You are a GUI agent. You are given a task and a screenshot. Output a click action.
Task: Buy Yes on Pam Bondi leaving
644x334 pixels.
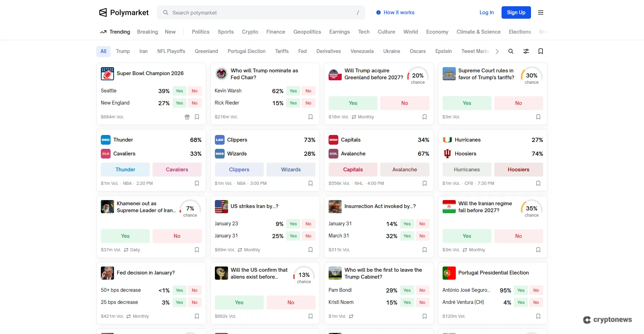click(x=407, y=290)
